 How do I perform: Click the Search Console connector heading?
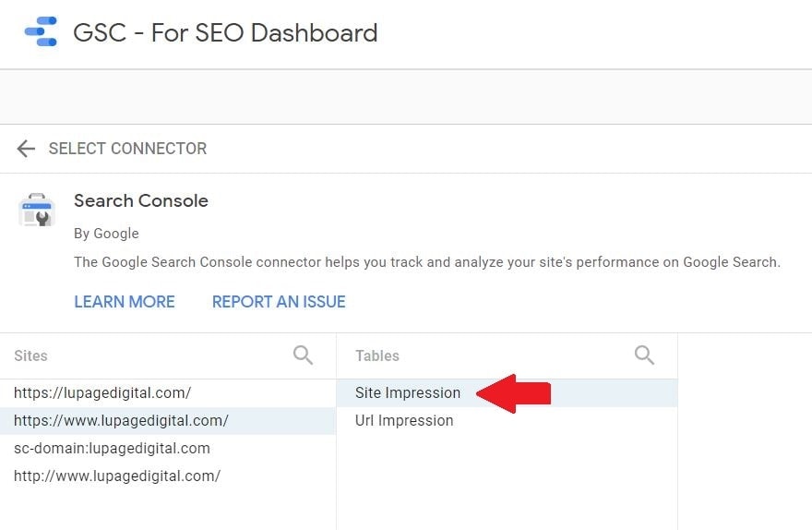pyautogui.click(x=141, y=200)
